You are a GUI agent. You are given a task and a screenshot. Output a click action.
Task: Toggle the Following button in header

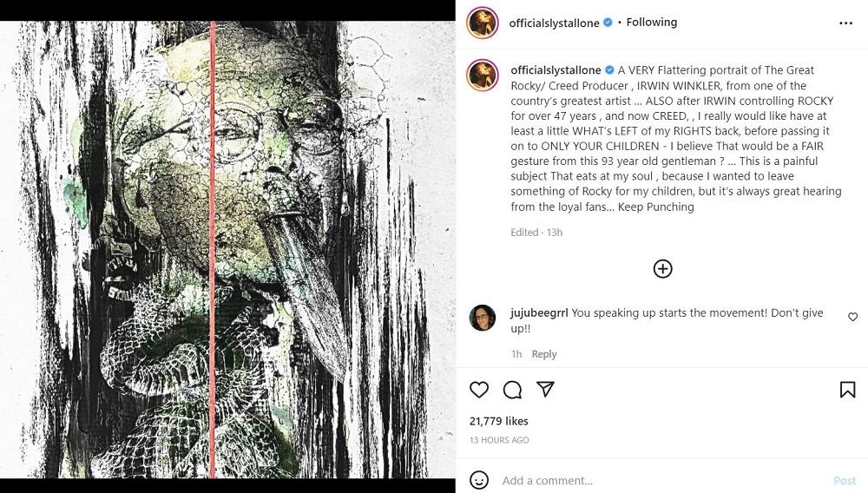pyautogui.click(x=651, y=23)
